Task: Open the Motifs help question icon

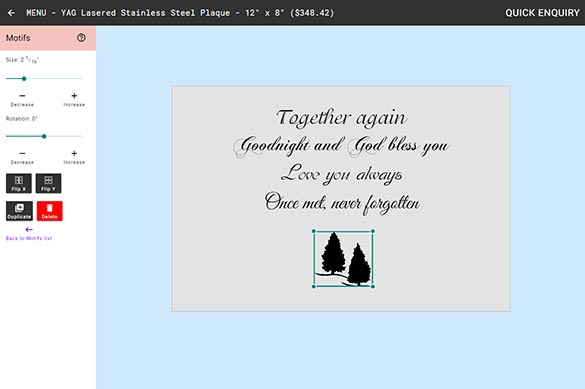Action: (x=81, y=38)
